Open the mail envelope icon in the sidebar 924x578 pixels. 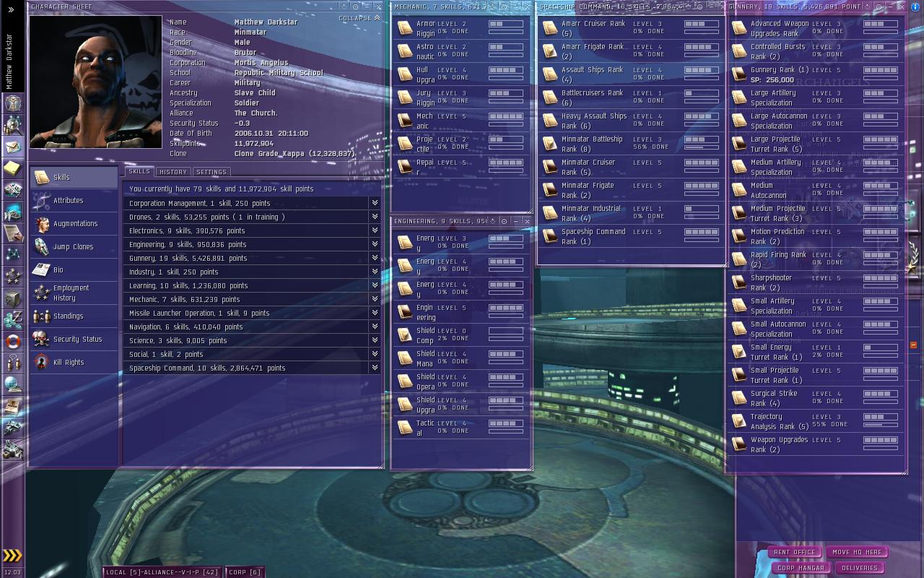(x=13, y=147)
